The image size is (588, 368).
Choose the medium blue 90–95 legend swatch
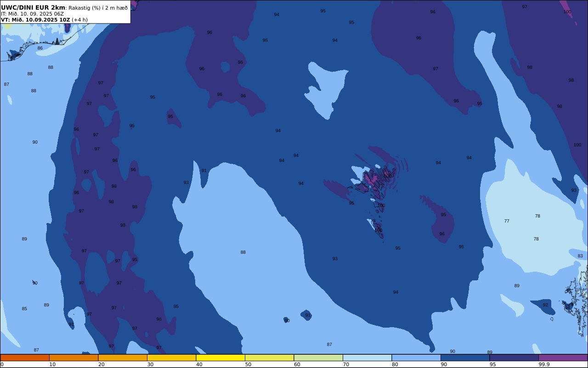[x=465, y=357]
